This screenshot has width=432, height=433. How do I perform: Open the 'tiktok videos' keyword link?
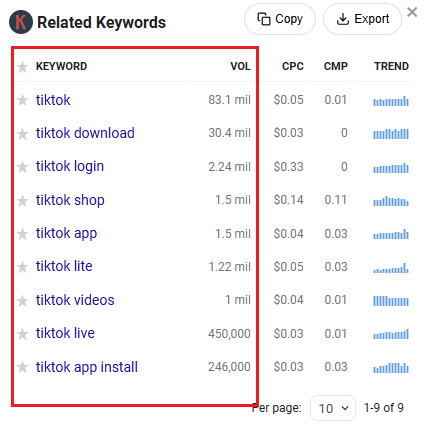pos(75,300)
